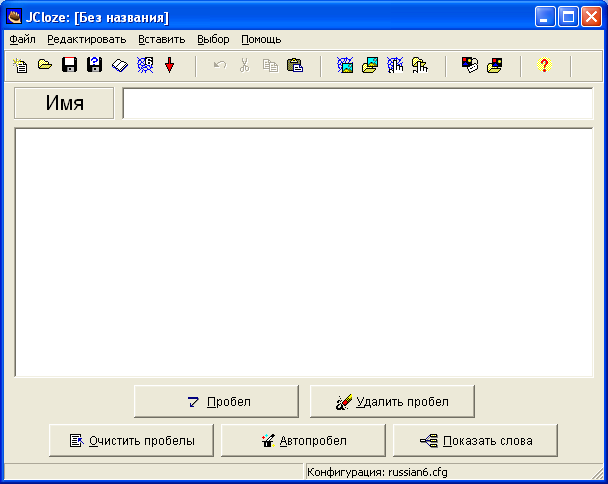
Task: Save As with the question-mark floppy icon
Action: (95, 65)
